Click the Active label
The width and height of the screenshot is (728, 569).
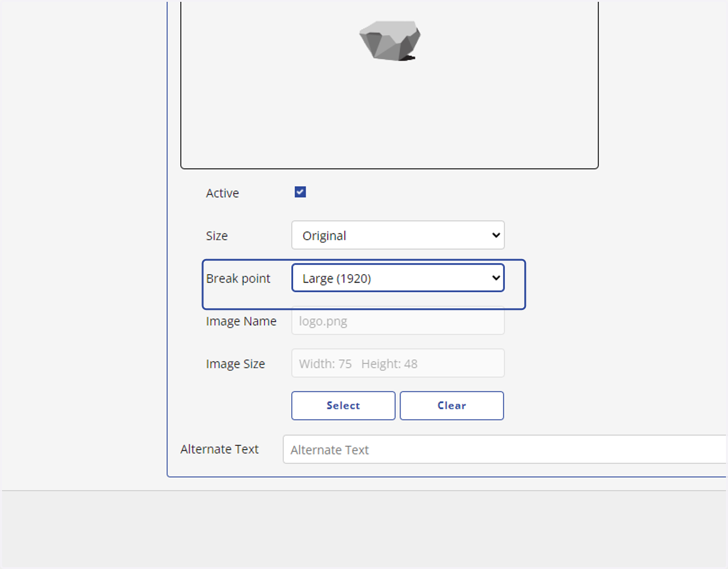223,193
